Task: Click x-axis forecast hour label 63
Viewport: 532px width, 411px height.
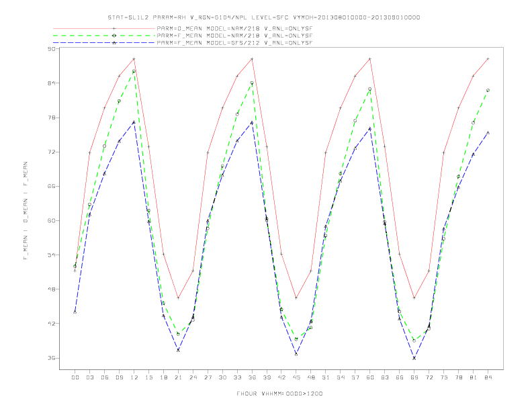Action: coord(385,377)
